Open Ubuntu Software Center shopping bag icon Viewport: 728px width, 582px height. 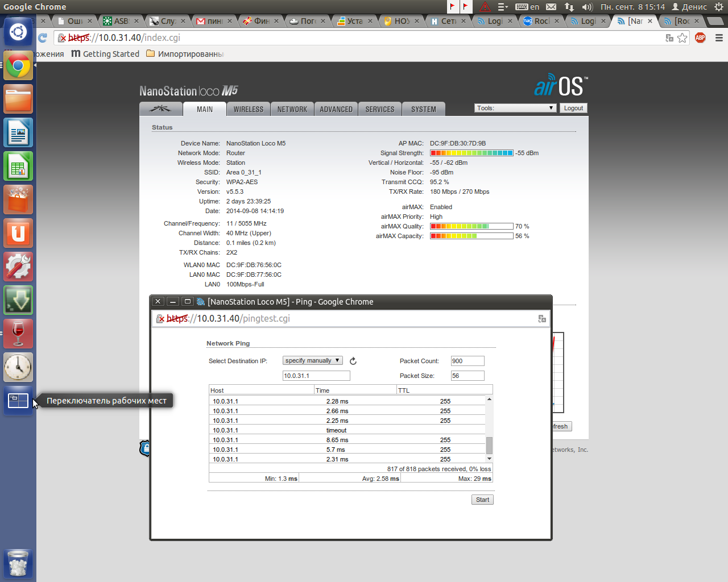[x=18, y=200]
